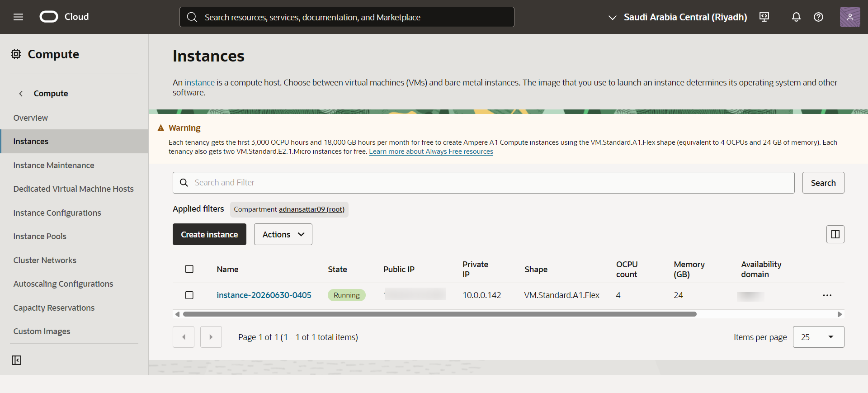Open the hamburger navigation menu
Screen dimensions: 868x393
click(18, 17)
